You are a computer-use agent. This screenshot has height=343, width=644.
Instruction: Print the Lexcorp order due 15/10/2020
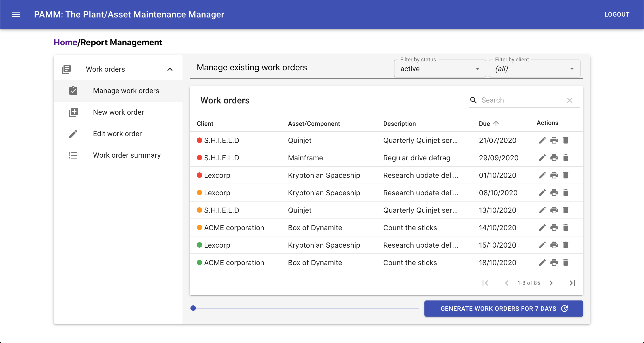tap(554, 245)
